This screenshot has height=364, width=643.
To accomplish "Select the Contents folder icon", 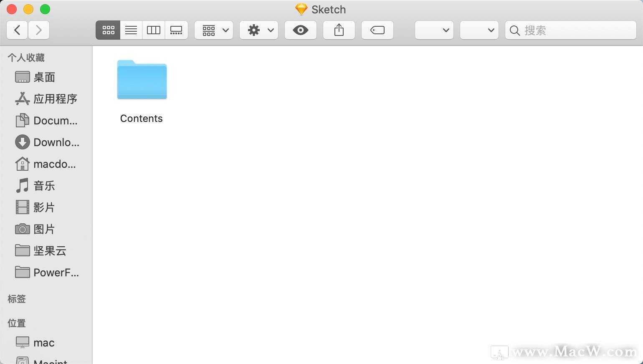I will click(142, 79).
